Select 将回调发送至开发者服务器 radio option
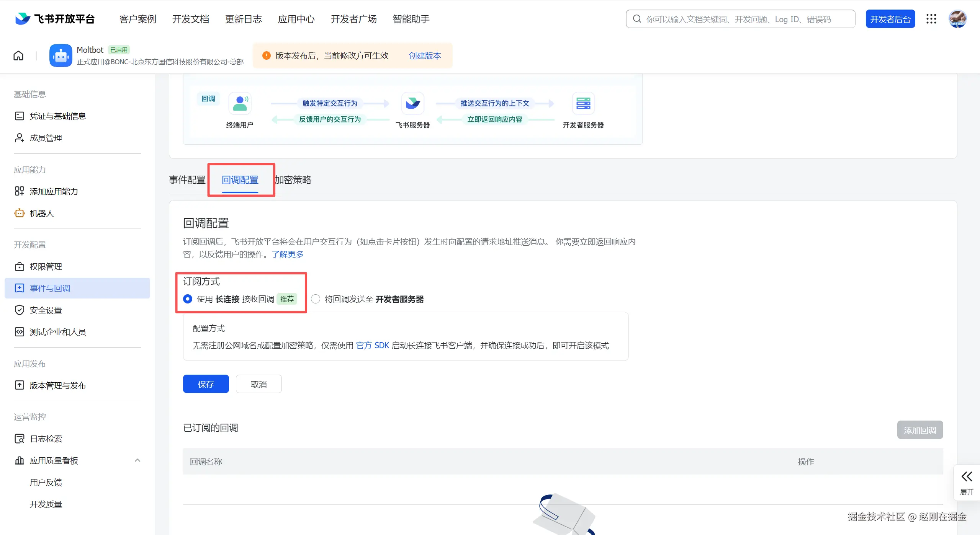The height and width of the screenshot is (535, 980). pos(316,299)
